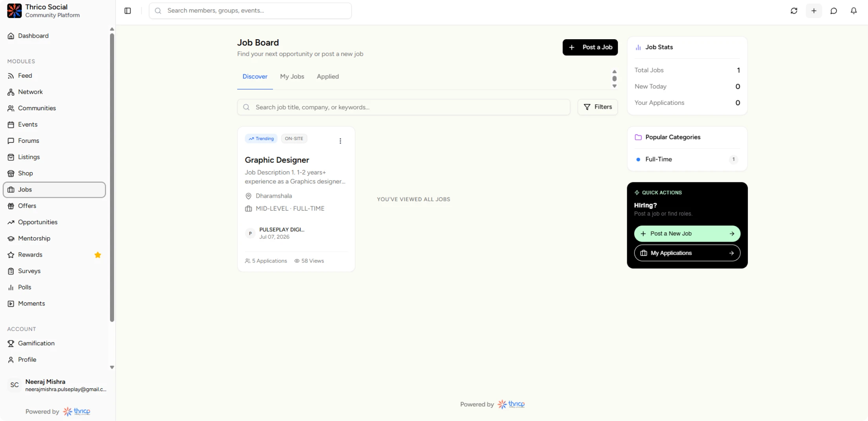Open the plus create icon in header
The height and width of the screenshot is (421, 868).
click(x=814, y=11)
